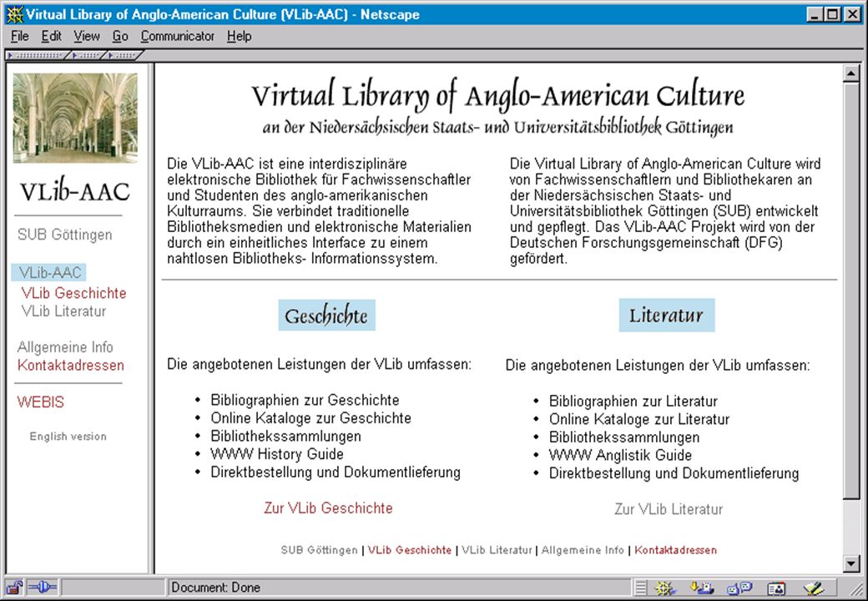Click the library hall photo in sidebar
The width and height of the screenshot is (868, 601).
[75, 118]
